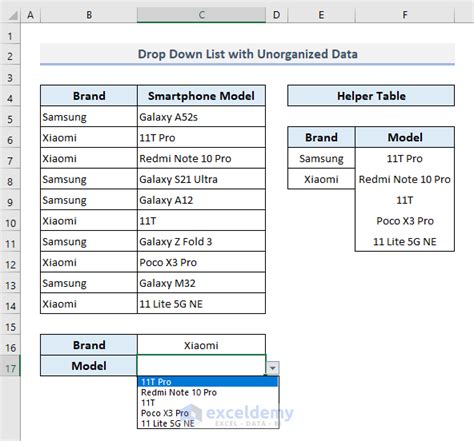Image resolution: width=474 pixels, height=441 pixels.
Task: Click the Select All corner triangle
Action: pos(13,15)
